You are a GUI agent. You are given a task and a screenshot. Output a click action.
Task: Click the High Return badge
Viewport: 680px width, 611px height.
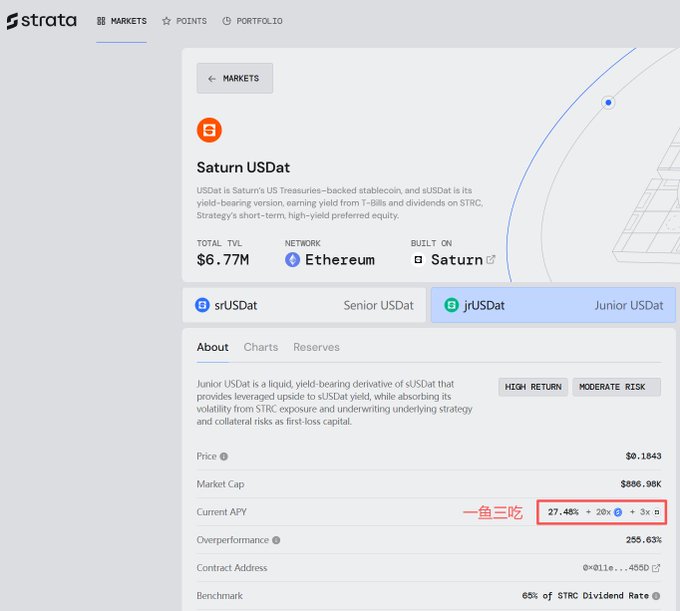point(533,387)
